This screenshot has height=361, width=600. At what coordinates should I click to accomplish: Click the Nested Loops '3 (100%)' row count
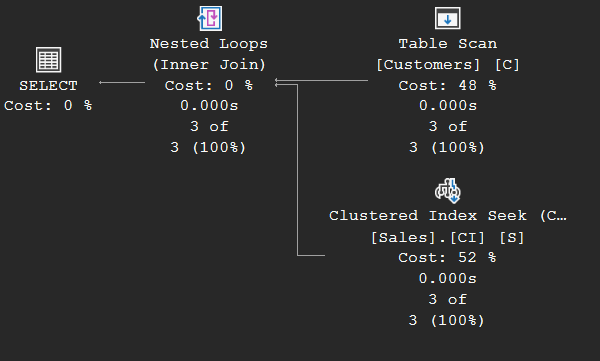(208, 147)
